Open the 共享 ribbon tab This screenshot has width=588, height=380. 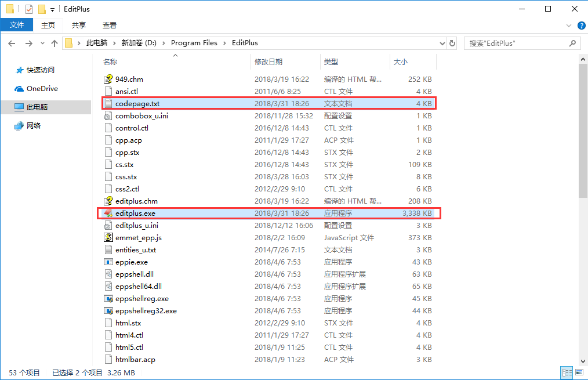pyautogui.click(x=79, y=25)
